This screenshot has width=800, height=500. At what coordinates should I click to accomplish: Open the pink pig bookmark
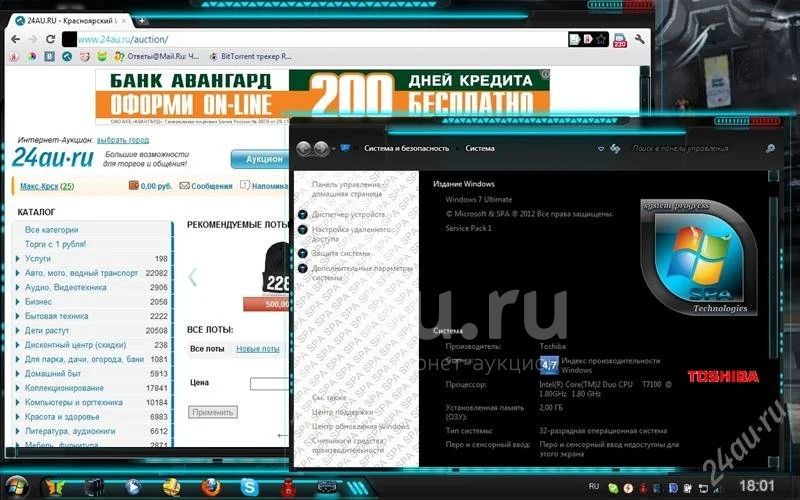point(84,57)
